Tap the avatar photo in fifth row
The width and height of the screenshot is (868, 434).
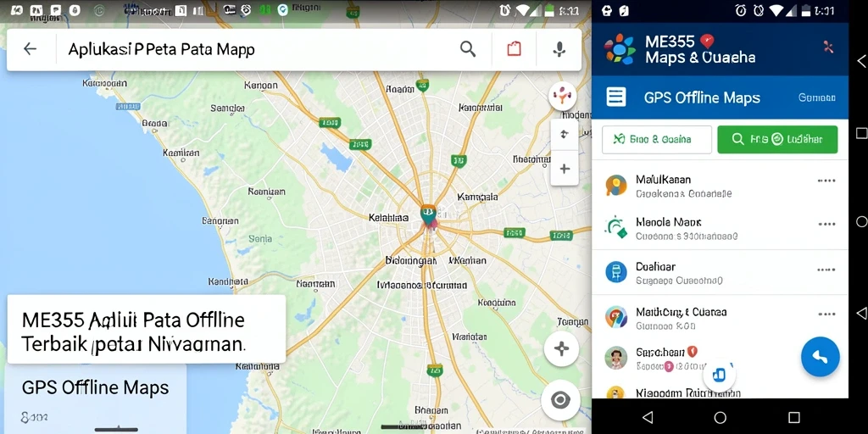coord(616,359)
